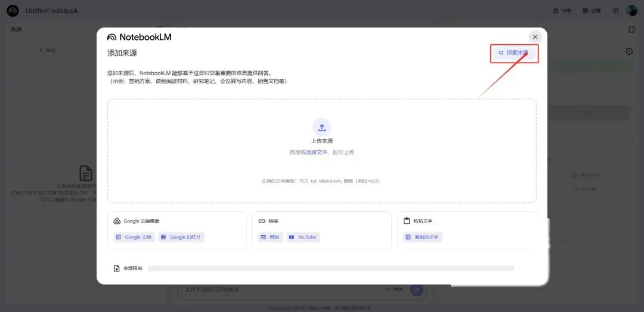Click the Google 云端硬盘 drive icon
This screenshot has width=644, height=312.
point(117,221)
